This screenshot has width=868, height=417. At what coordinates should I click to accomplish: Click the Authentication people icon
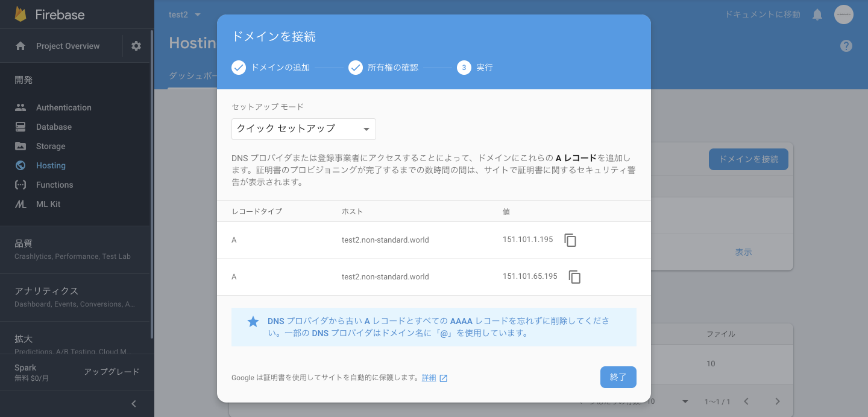point(20,107)
